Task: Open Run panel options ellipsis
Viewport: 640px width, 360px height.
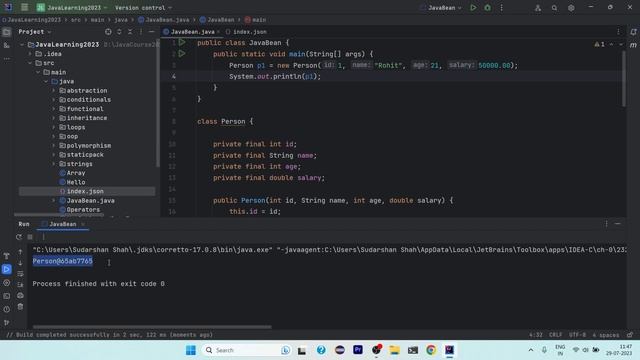Action: (x=607, y=224)
